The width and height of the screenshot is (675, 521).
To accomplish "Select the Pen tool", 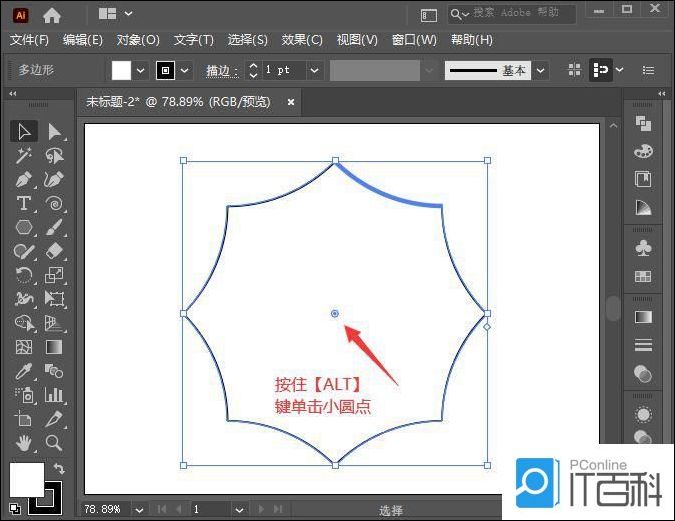I will click(x=24, y=180).
